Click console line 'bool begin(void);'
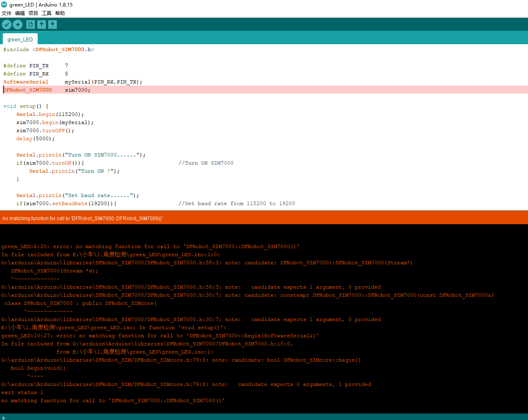The image size is (528, 420). [x=38, y=368]
